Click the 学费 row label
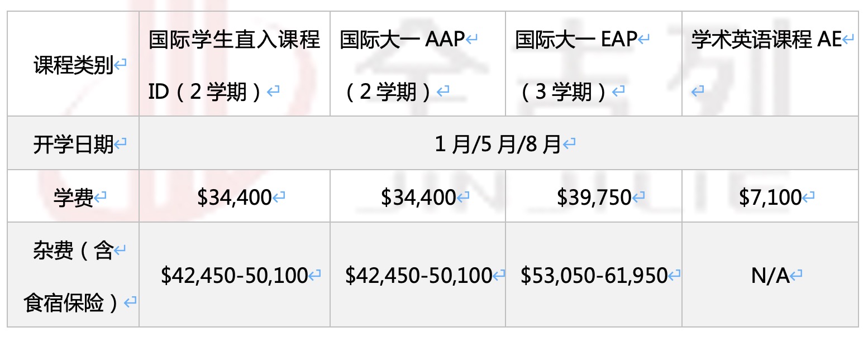Screen dimensions: 868x337 (73, 198)
